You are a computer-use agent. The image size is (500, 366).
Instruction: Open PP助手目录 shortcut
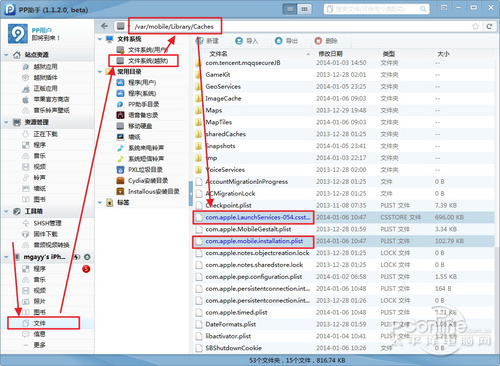(143, 104)
